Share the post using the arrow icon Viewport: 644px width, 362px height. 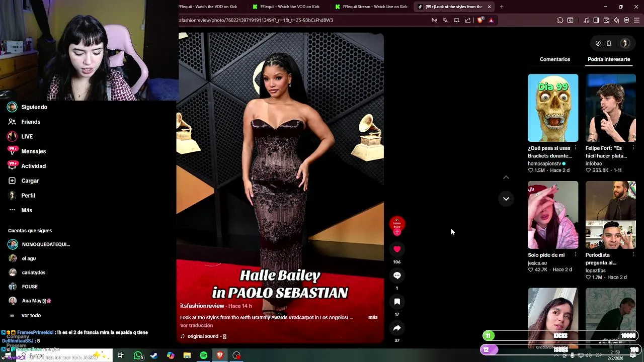click(x=397, y=328)
